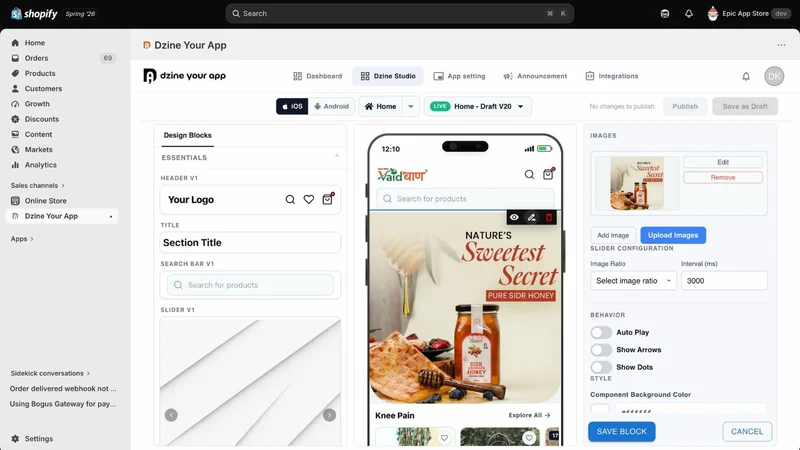This screenshot has height=450, width=800.
Task: Edit the slider image
Action: [723, 162]
